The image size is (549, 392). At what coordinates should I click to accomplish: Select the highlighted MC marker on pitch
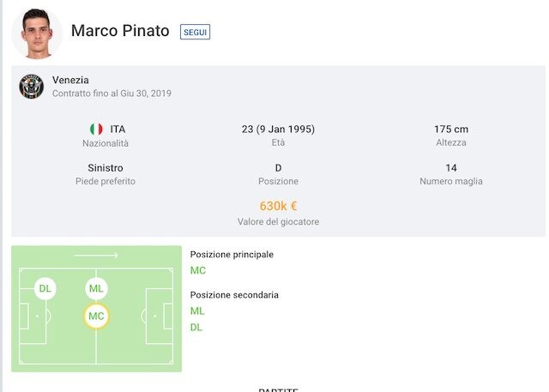pyautogui.click(x=96, y=317)
